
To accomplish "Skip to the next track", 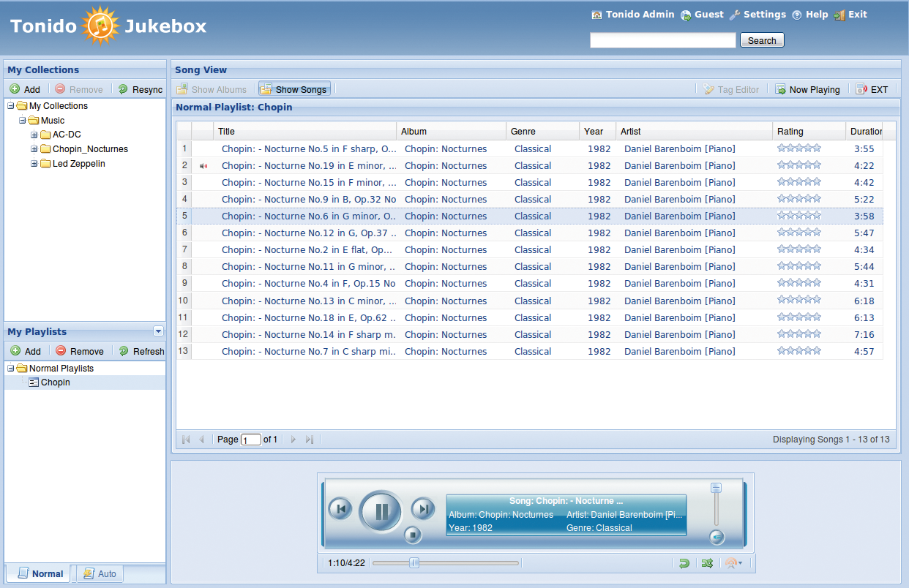I will (423, 508).
